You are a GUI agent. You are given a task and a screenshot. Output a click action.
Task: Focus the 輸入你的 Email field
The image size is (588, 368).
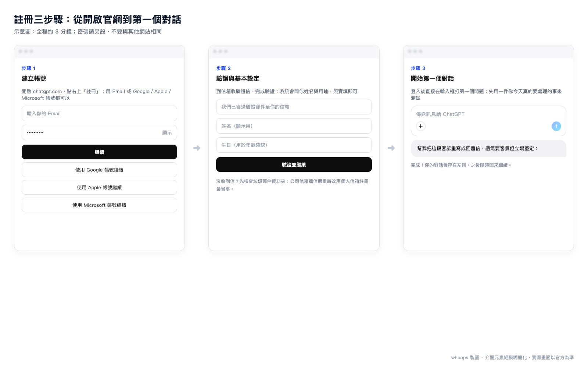(99, 113)
